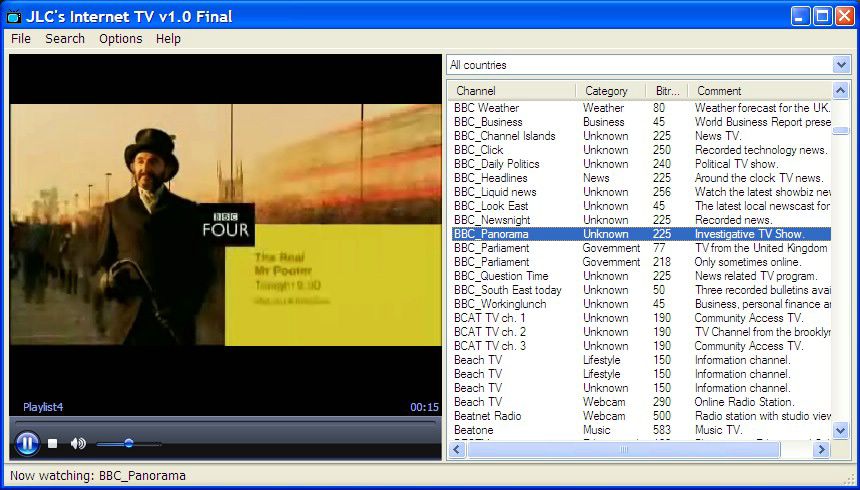Click the Playlist4 label in player
Viewport: 860px width, 490px height.
click(x=43, y=407)
